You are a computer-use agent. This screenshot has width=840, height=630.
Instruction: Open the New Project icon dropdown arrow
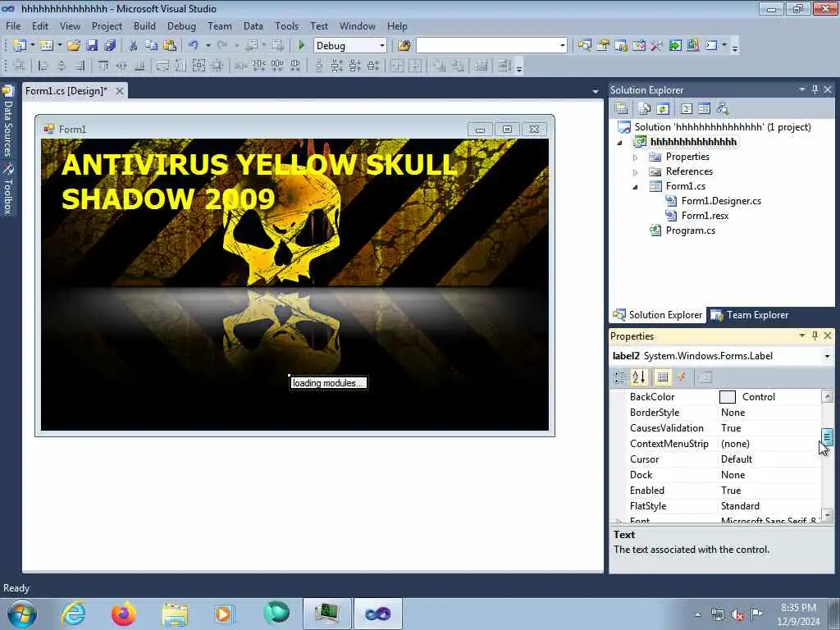32,46
